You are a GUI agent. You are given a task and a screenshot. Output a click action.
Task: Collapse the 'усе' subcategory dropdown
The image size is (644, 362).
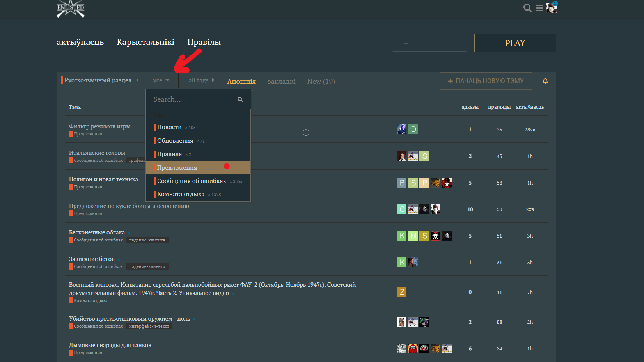161,80
